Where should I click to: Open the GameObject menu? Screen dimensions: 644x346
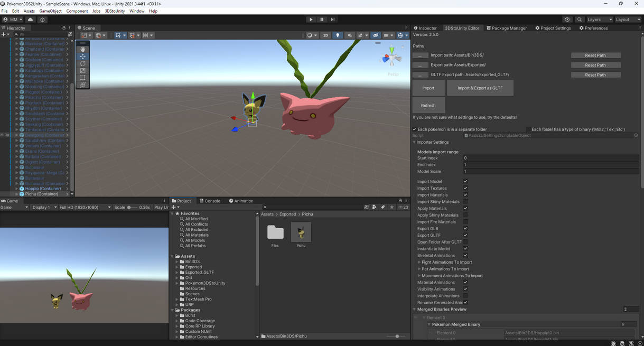click(50, 11)
